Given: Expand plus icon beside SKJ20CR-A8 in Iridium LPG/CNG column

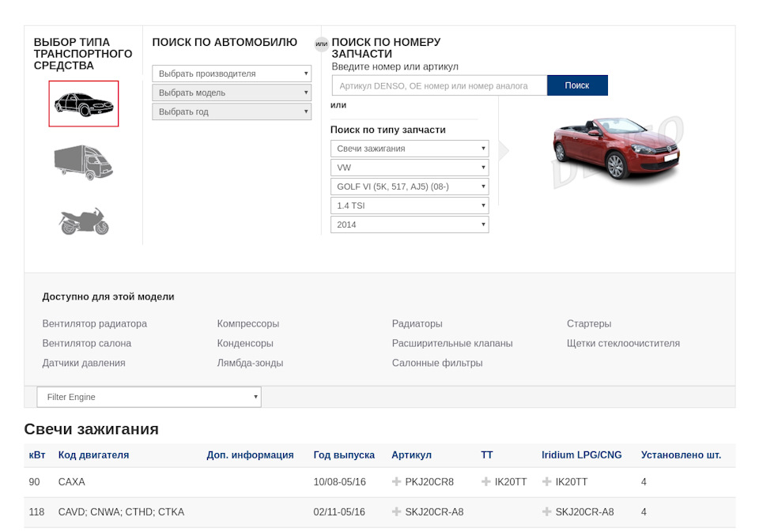Looking at the screenshot, I should 547,511.
